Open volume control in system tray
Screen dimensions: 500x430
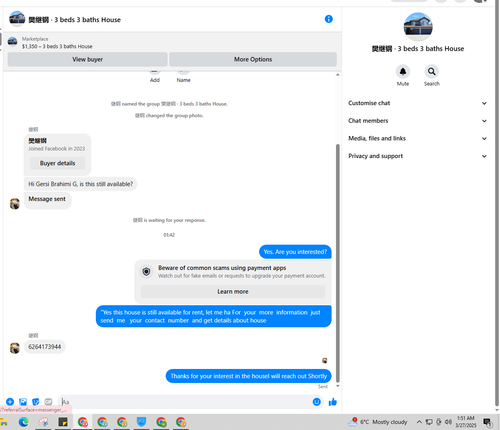(x=448, y=422)
